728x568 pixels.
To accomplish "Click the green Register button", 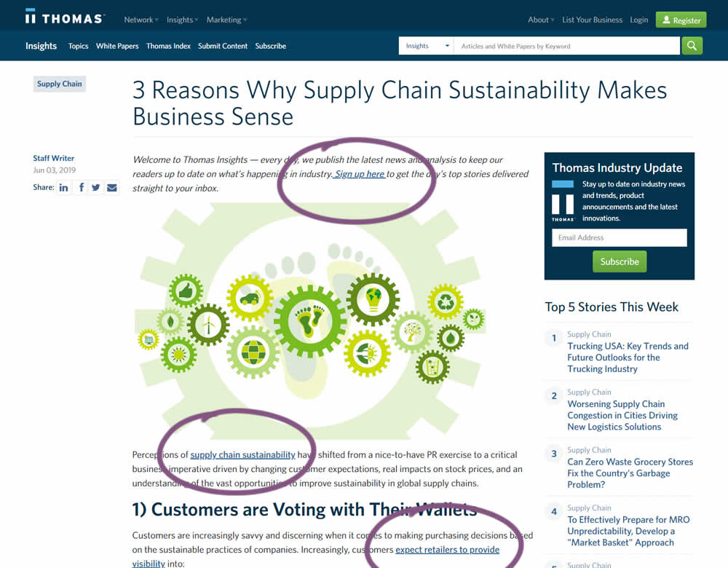I will pyautogui.click(x=681, y=20).
